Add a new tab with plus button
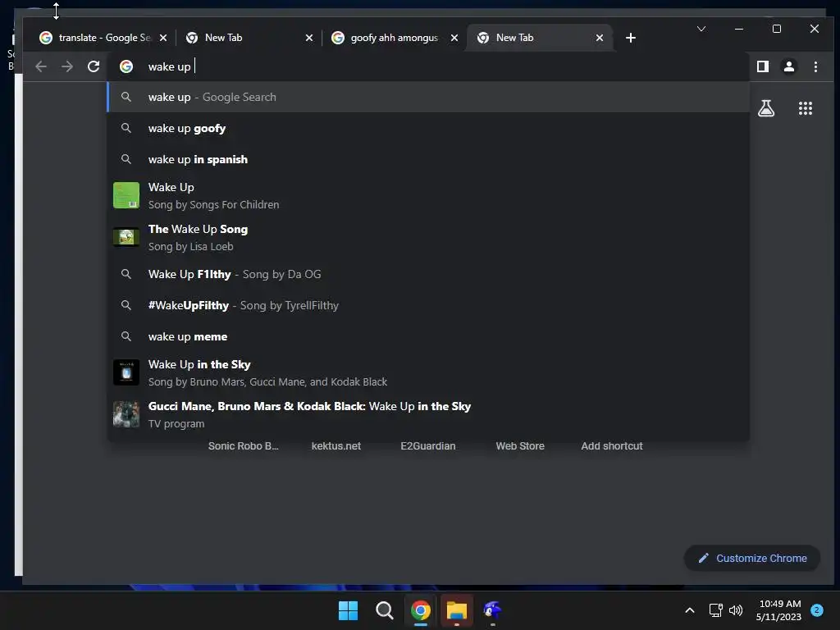The width and height of the screenshot is (840, 630). pos(631,38)
